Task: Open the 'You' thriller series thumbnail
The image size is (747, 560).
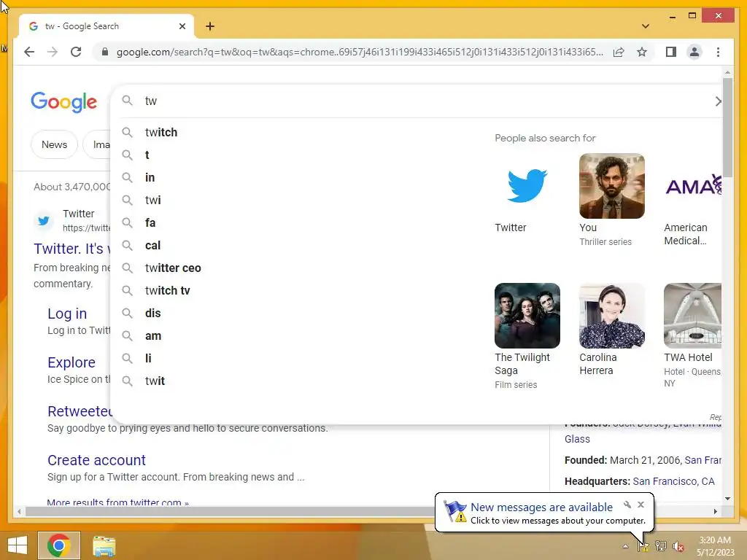Action: point(612,186)
